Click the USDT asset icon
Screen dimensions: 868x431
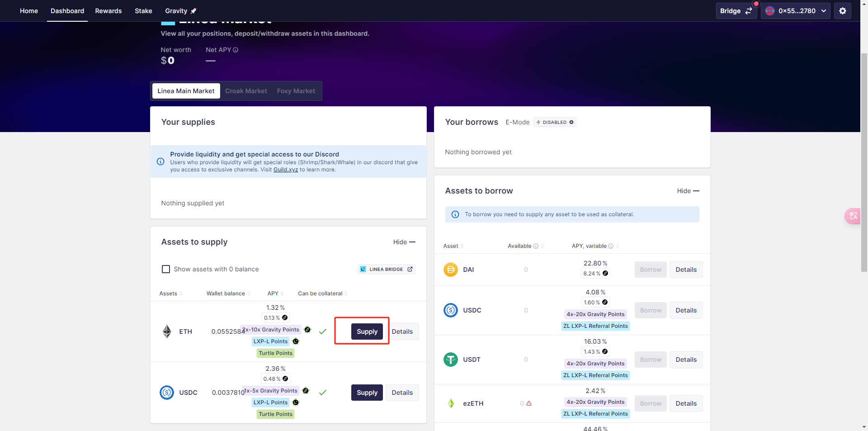click(451, 360)
